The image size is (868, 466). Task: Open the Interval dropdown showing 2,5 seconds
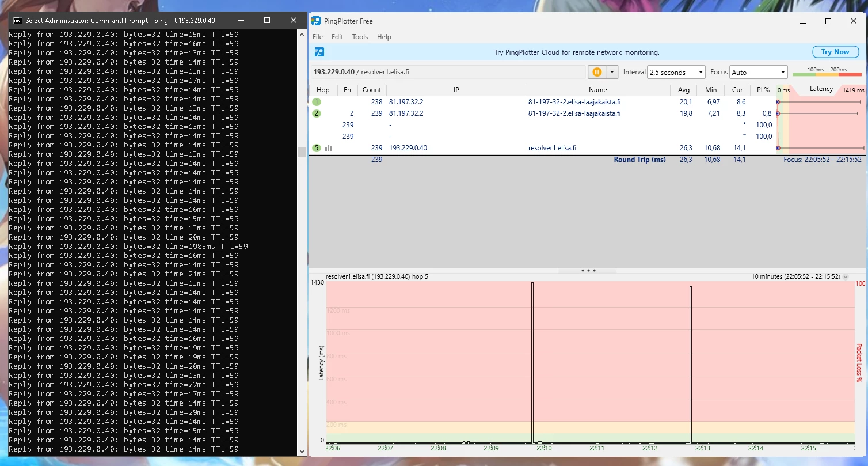tap(676, 72)
